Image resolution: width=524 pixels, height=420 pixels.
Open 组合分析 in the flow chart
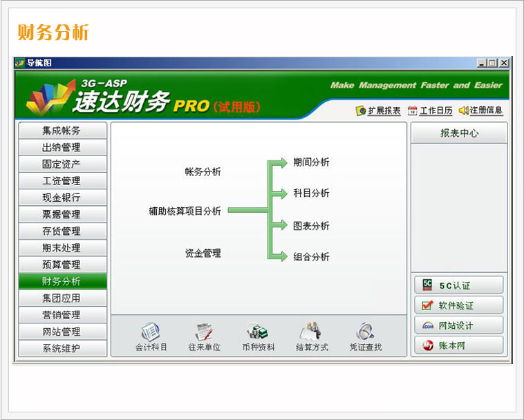[311, 257]
